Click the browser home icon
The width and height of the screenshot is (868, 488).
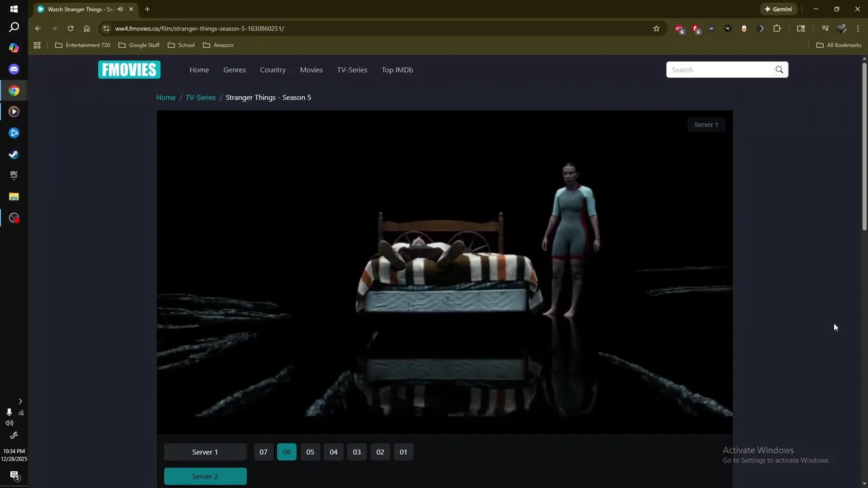[87, 28]
